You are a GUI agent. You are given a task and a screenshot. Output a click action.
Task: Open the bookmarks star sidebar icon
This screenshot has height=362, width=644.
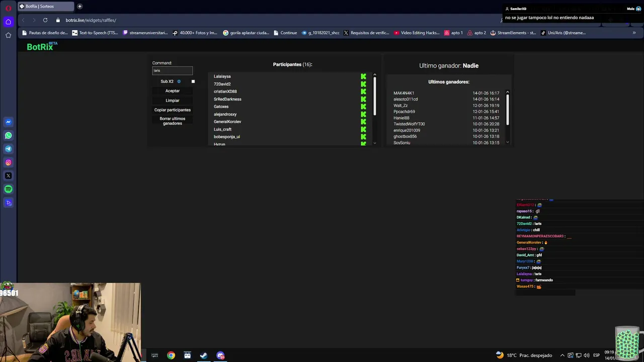[8, 35]
